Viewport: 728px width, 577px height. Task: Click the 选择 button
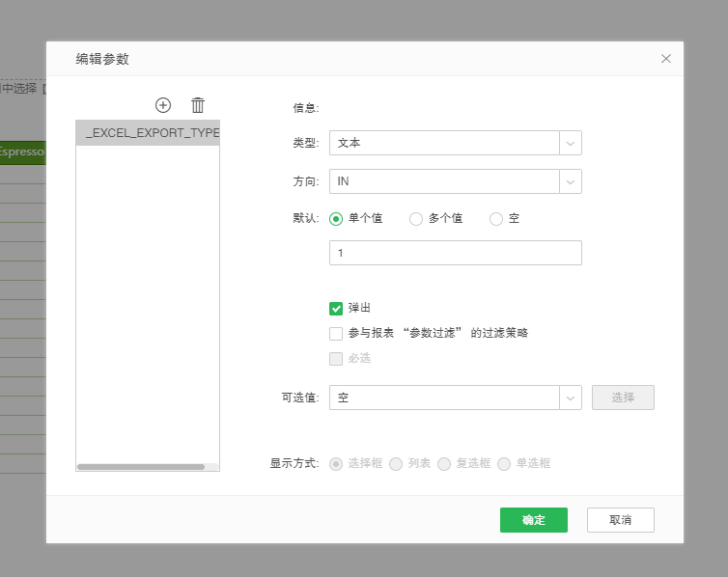[x=623, y=398]
